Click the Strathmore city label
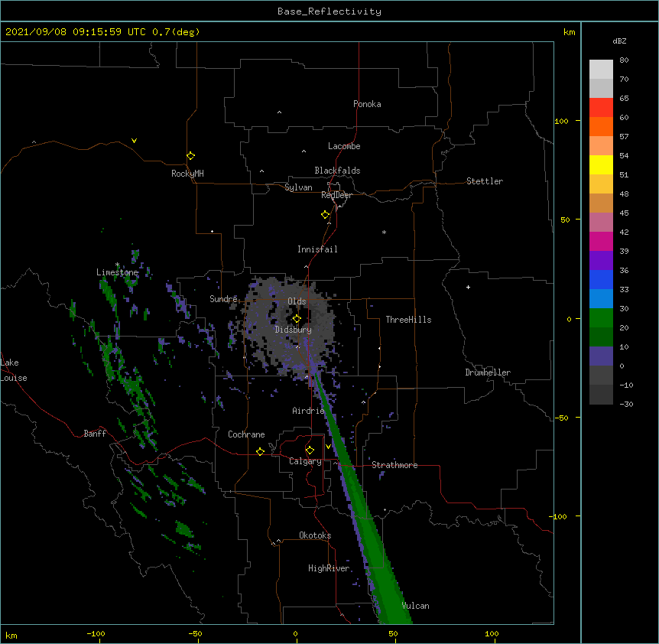 pyautogui.click(x=394, y=465)
